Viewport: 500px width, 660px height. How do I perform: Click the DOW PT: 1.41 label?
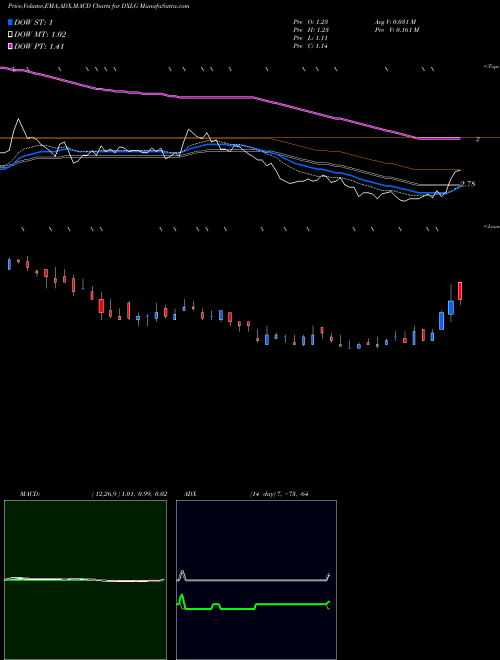tap(39, 46)
